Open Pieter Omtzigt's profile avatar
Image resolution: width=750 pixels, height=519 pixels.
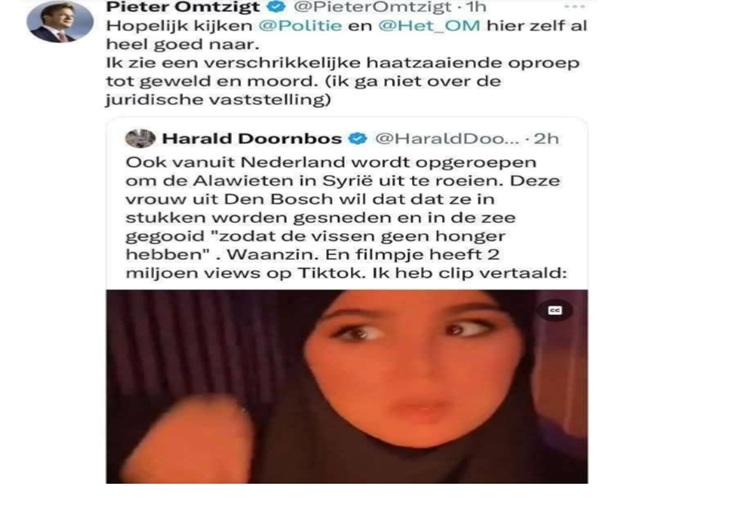[x=60, y=22]
